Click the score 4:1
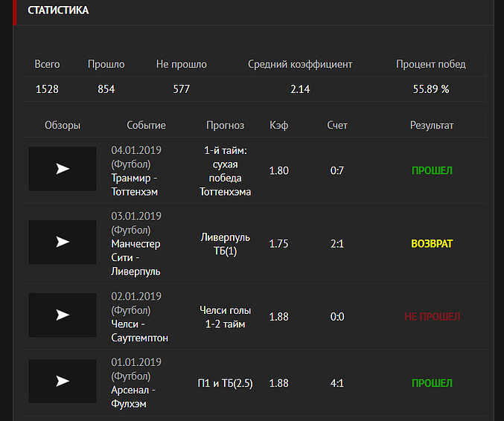504x421 pixels. 337,383
